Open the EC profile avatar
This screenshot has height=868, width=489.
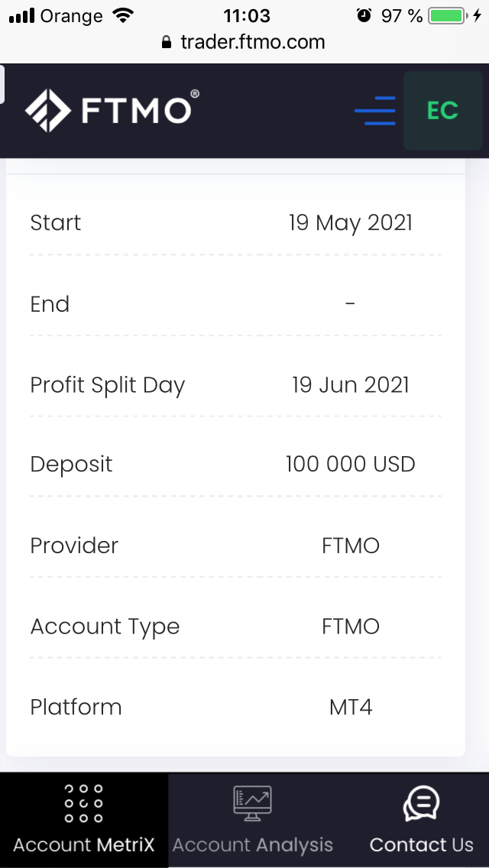coord(442,112)
